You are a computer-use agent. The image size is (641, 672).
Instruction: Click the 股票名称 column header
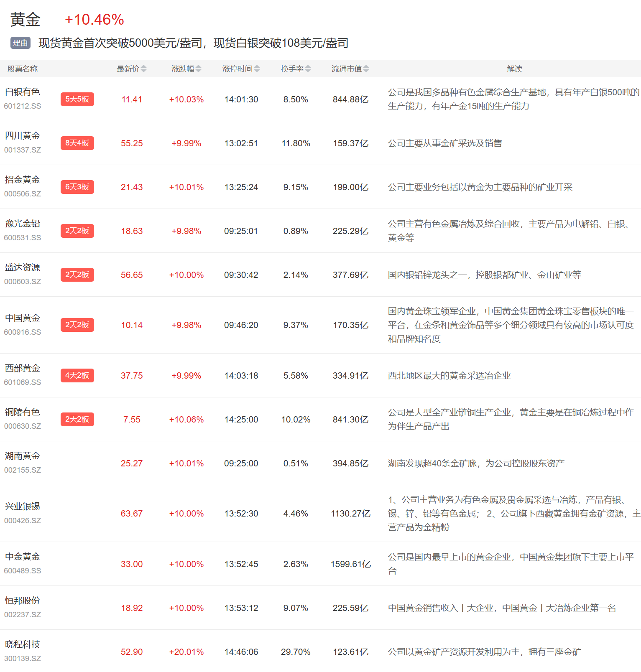point(23,69)
